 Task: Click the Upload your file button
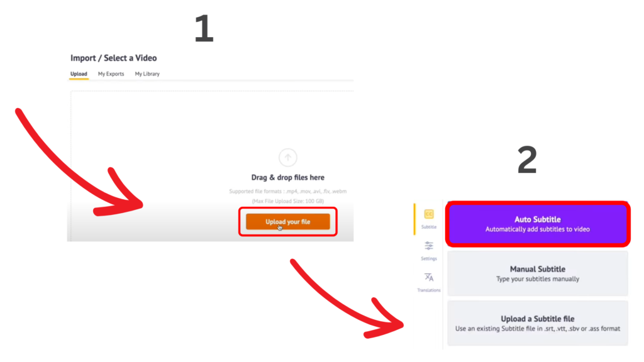click(287, 221)
